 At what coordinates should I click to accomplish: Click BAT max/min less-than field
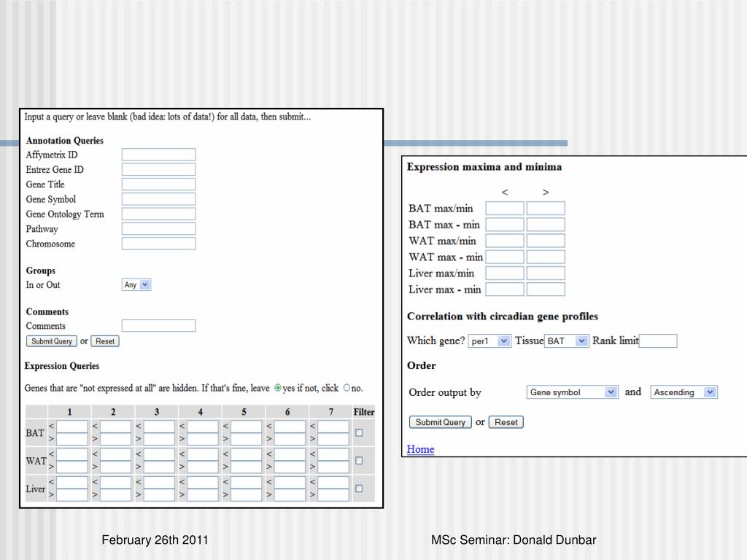(x=505, y=209)
